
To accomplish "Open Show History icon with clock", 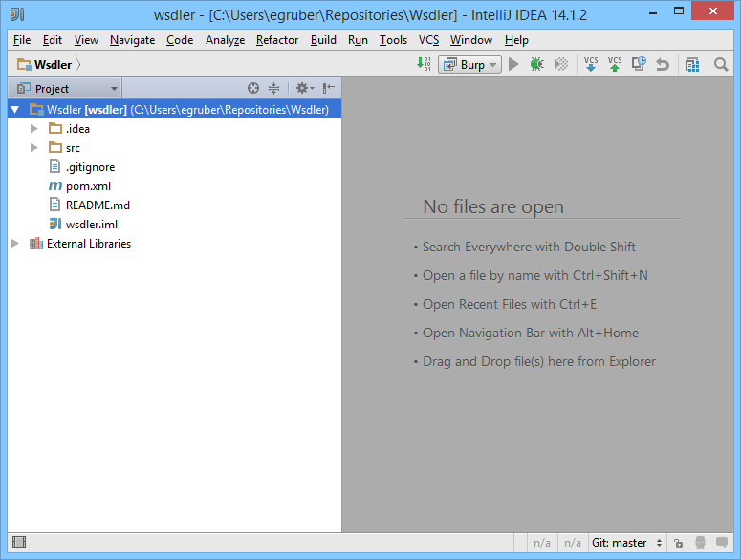I will 639,64.
